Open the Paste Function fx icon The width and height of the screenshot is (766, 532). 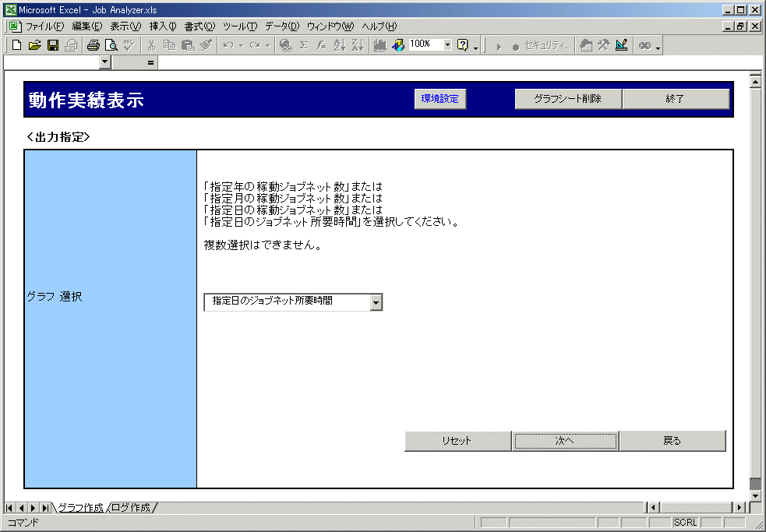[322, 45]
